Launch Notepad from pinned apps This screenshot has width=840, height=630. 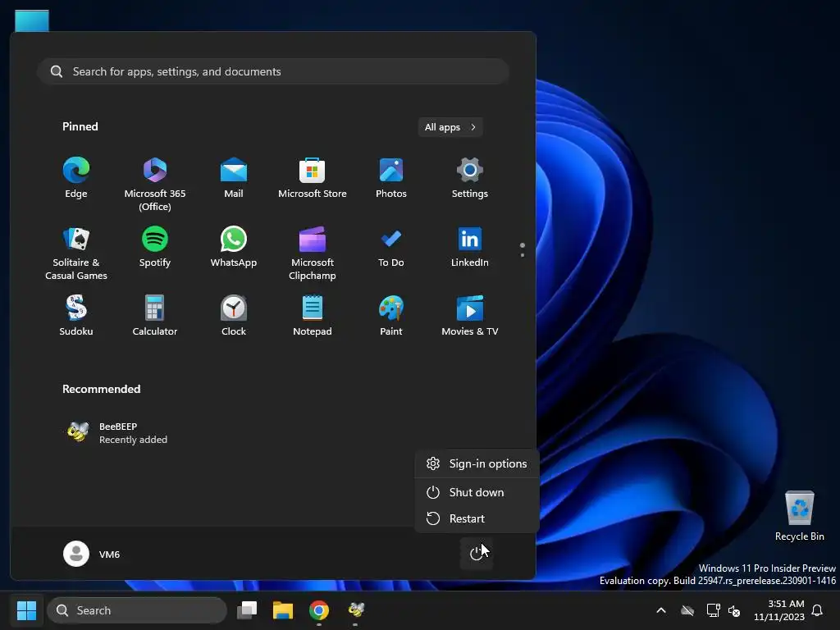pyautogui.click(x=313, y=316)
